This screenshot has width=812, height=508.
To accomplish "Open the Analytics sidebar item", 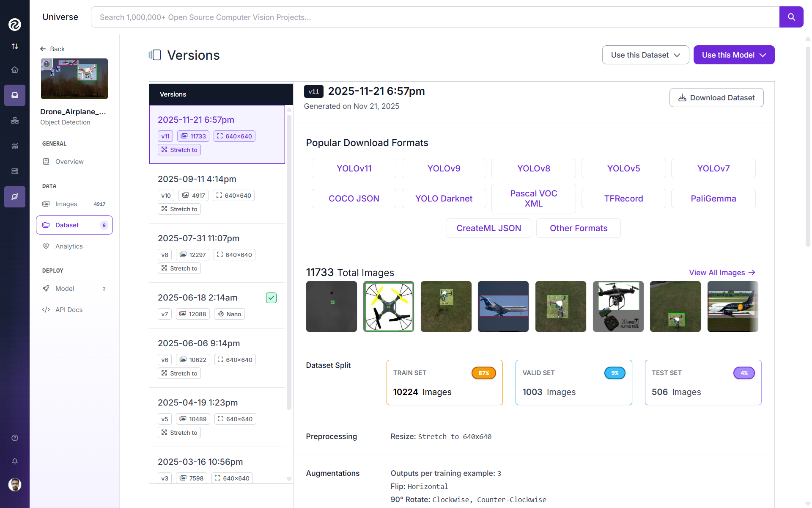I will point(69,246).
